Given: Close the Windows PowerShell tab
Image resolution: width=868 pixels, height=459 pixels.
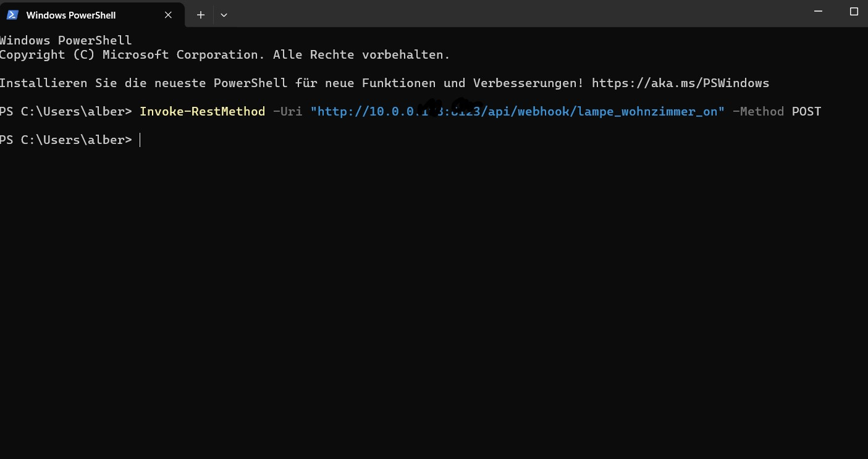Looking at the screenshot, I should 168,15.
